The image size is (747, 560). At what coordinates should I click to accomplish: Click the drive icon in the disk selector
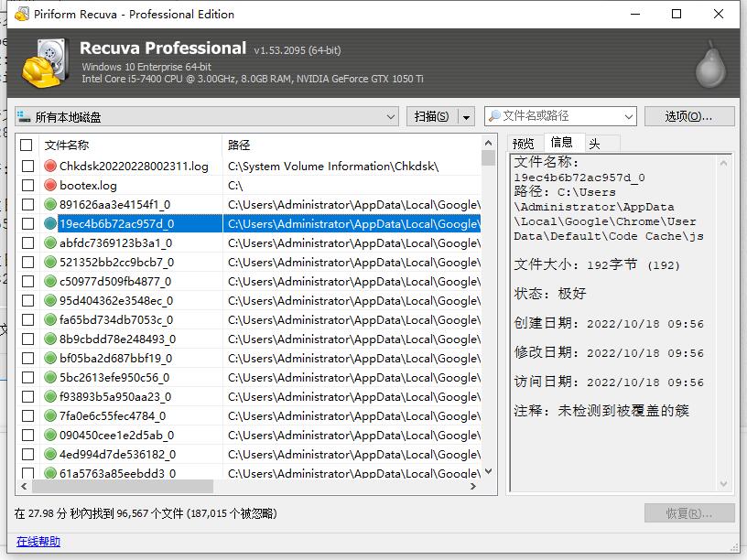(24, 116)
